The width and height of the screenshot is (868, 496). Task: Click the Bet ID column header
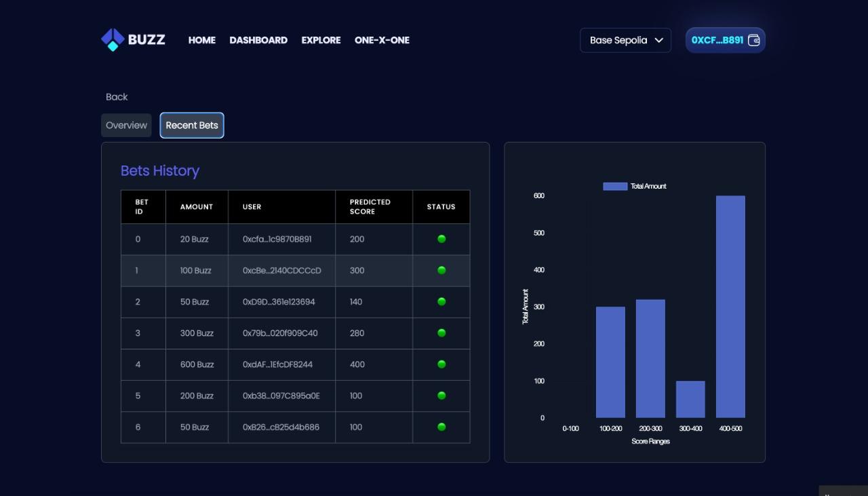tap(143, 207)
